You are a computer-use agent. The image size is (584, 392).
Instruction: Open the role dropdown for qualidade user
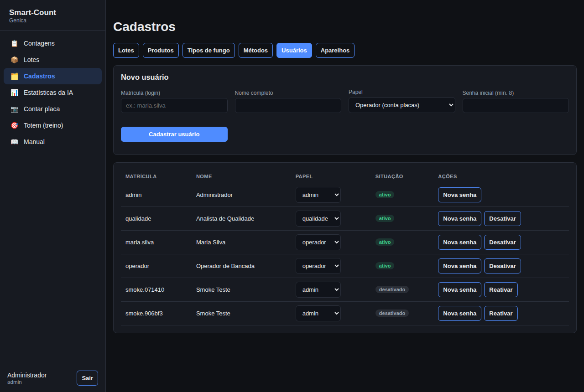pos(318,218)
